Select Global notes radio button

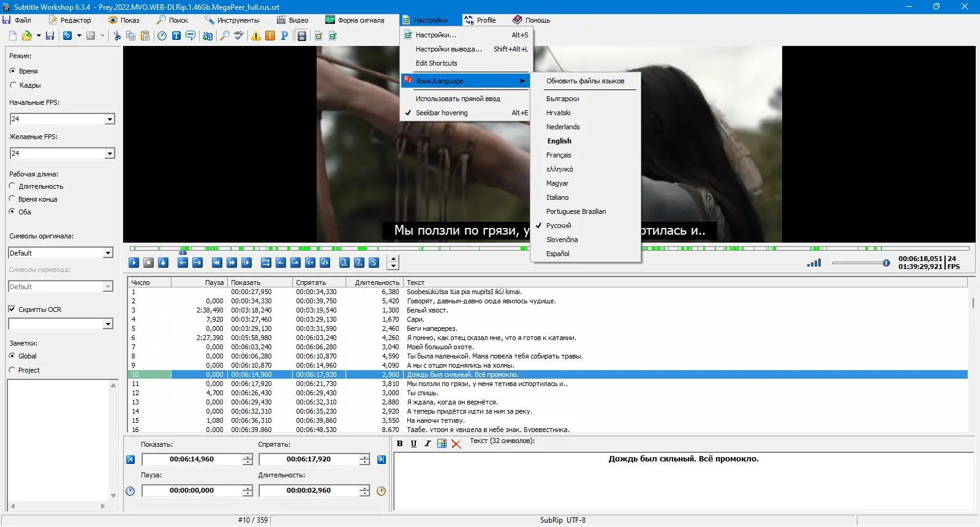coord(12,356)
